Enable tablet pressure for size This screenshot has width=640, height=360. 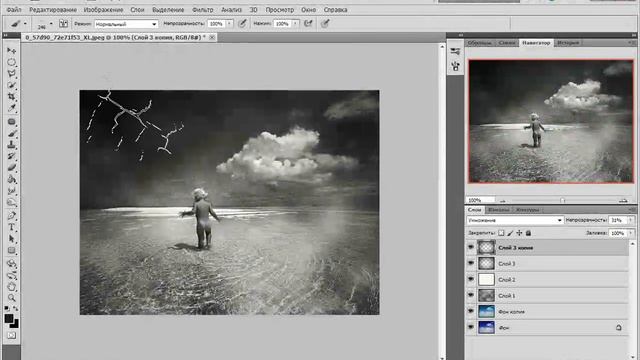click(325, 24)
